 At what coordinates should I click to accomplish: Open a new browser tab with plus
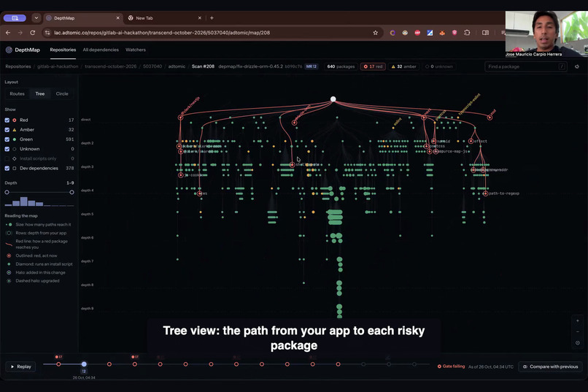click(212, 18)
